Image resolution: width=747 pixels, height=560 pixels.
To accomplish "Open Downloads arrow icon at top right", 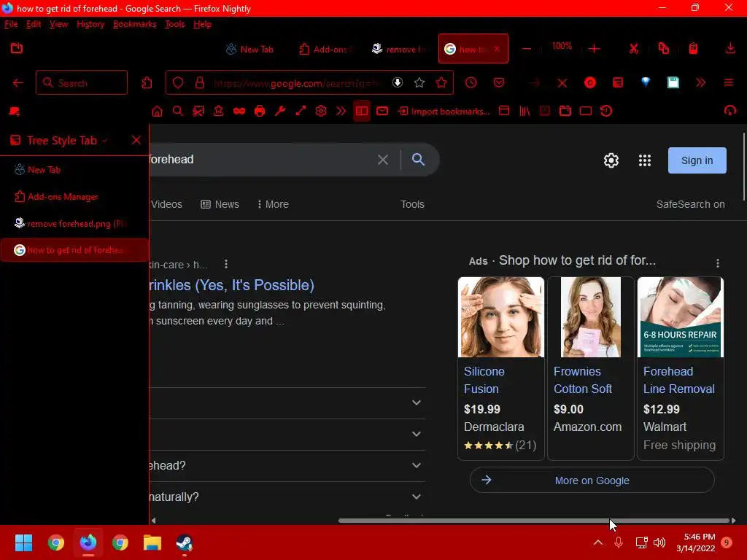I will pos(730,49).
